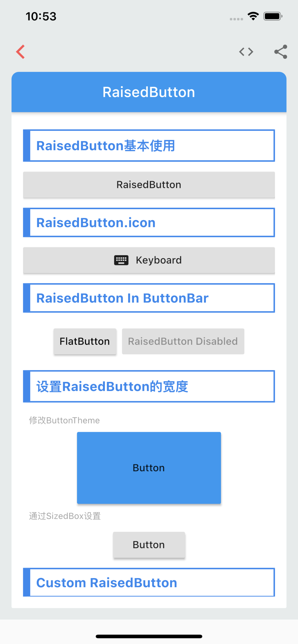Select the RaisedButton.icon section header
This screenshot has height=644, width=298.
coord(149,222)
